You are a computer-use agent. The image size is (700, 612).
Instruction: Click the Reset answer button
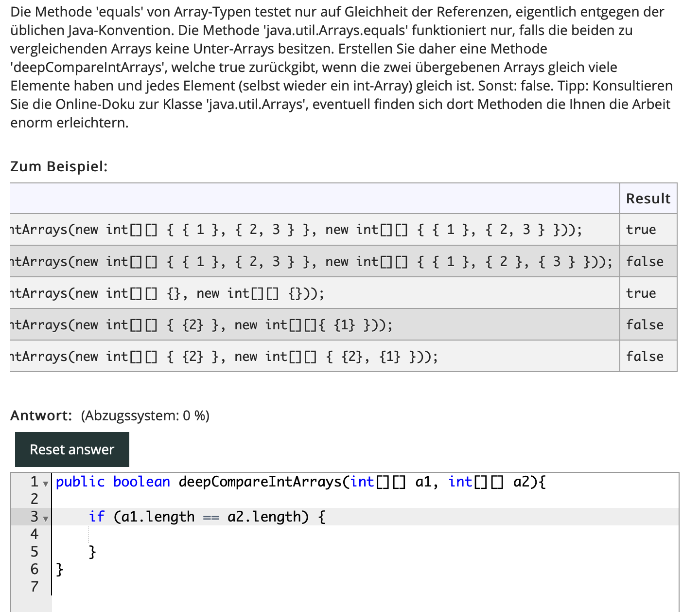point(71,449)
